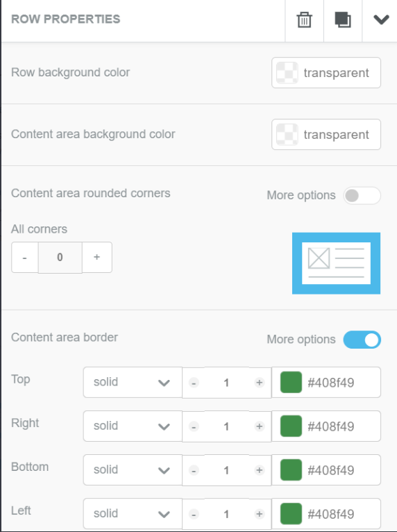This screenshot has width=397, height=532.
Task: Open the Bottom border style dropdown
Action: click(x=133, y=470)
